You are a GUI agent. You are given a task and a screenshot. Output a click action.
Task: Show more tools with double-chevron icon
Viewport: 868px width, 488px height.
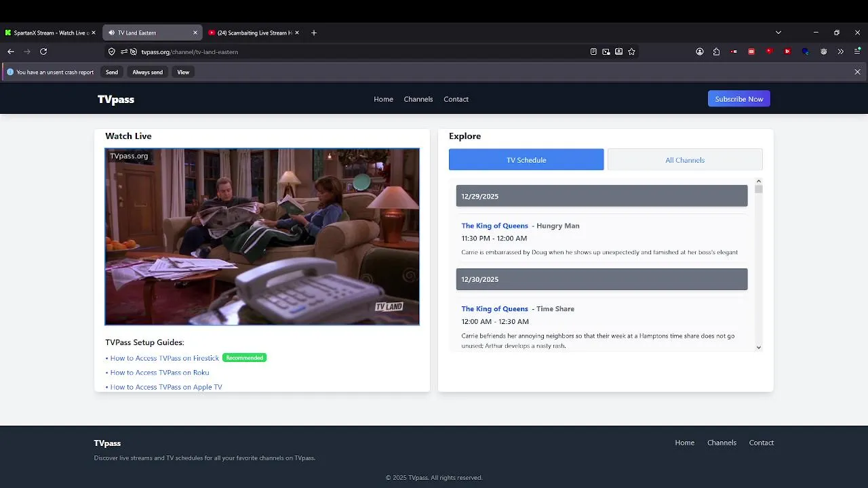pyautogui.click(x=841, y=52)
